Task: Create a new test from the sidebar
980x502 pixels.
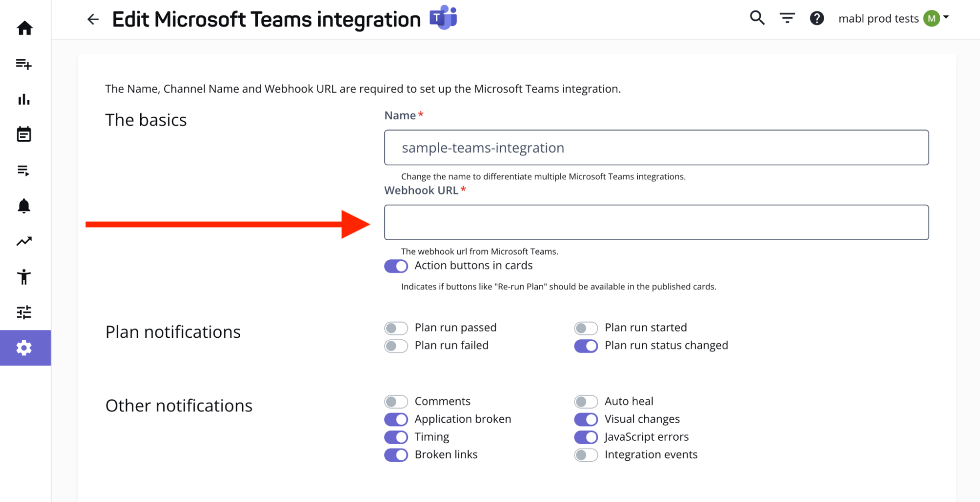Action: (25, 64)
